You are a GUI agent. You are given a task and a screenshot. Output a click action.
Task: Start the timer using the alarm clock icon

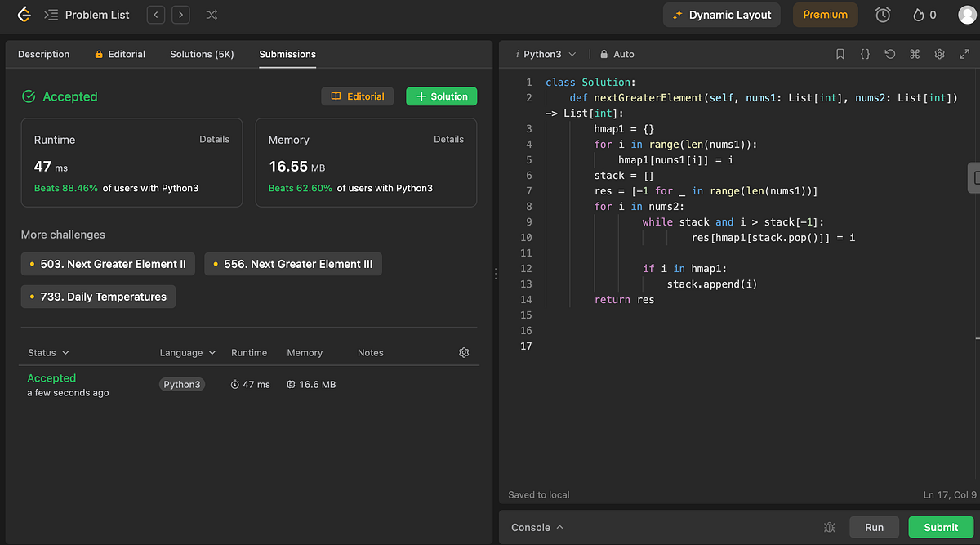pos(883,14)
